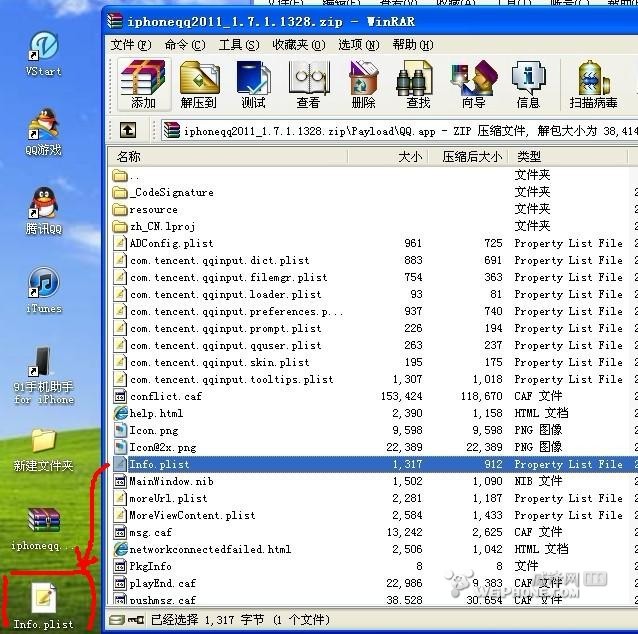Viewport: 638px width, 634px height.
Task: Select the 新建文件夹 desktop folder
Action: point(44,450)
